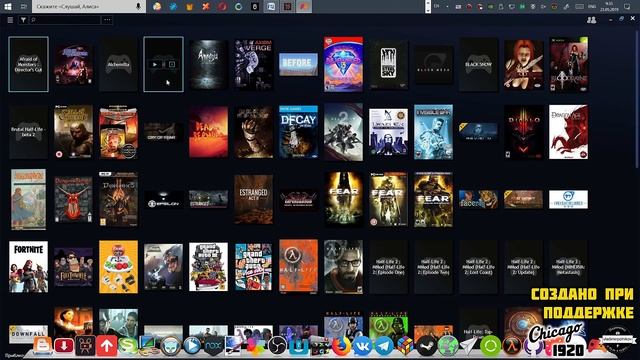Open the Red Alert 2 cover
This screenshot has height=360, width=640.
click(118, 132)
